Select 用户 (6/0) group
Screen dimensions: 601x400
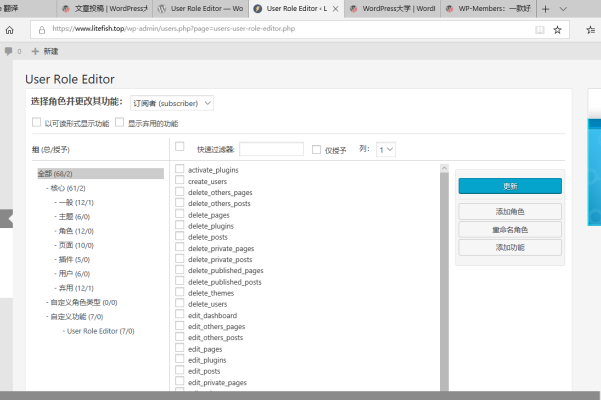(x=74, y=274)
